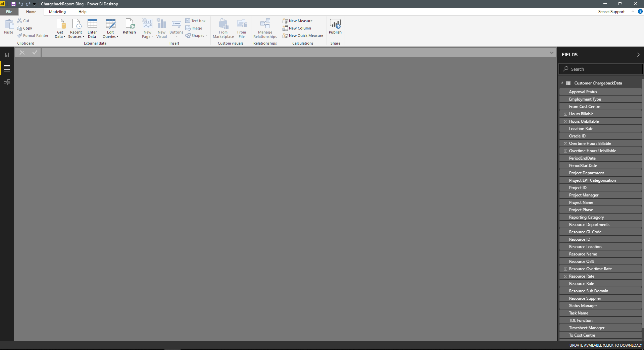Cancel the formula bar entry
Image resolution: width=644 pixels, height=350 pixels.
point(22,53)
